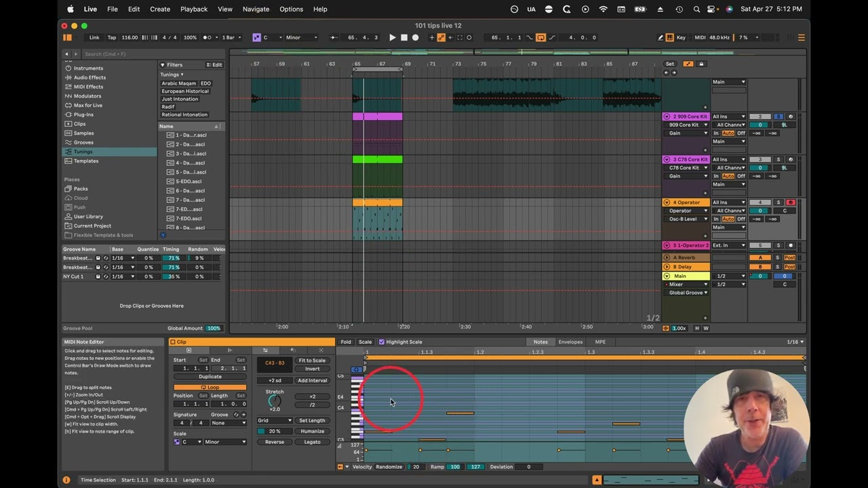Click the Duplicate button in clip view
This screenshot has height=488, width=868.
click(210, 377)
